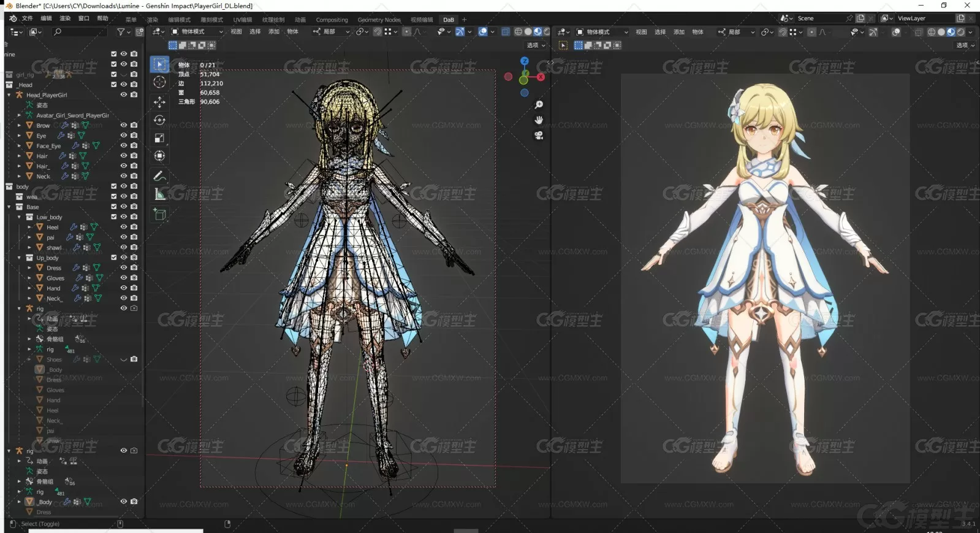The height and width of the screenshot is (533, 980).
Task: Toggle X-ray in left viewport header
Action: coord(506,32)
